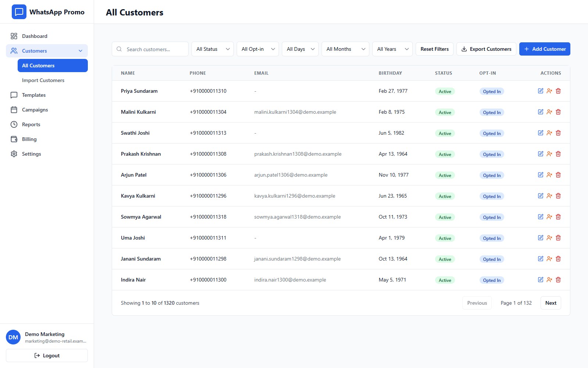Open Billing from the sidebar

click(x=47, y=139)
